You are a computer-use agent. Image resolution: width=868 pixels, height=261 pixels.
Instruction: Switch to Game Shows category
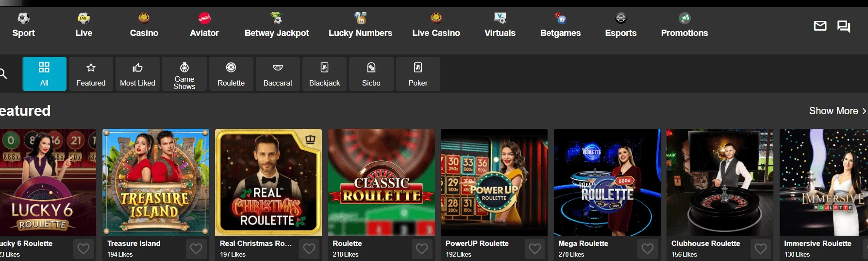coord(184,74)
